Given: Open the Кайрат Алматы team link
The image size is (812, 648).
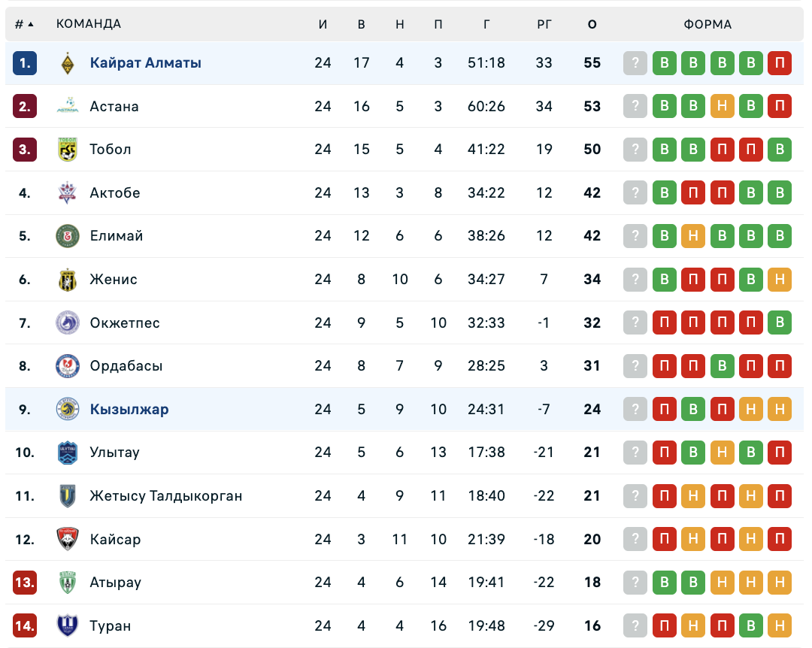Looking at the screenshot, I should click(146, 63).
